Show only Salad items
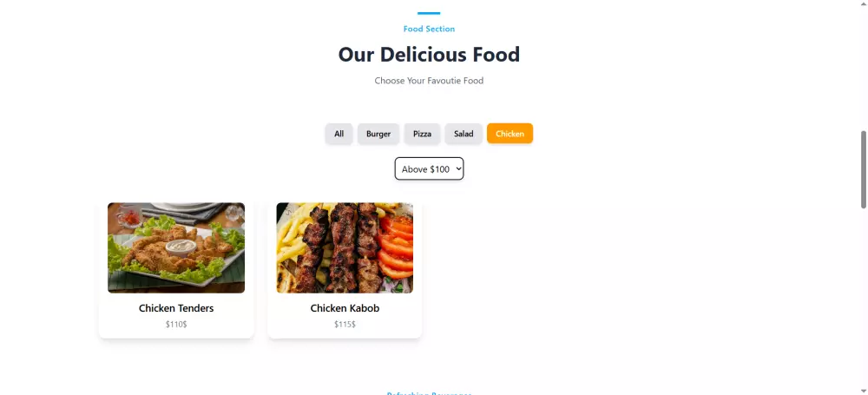 [464, 134]
